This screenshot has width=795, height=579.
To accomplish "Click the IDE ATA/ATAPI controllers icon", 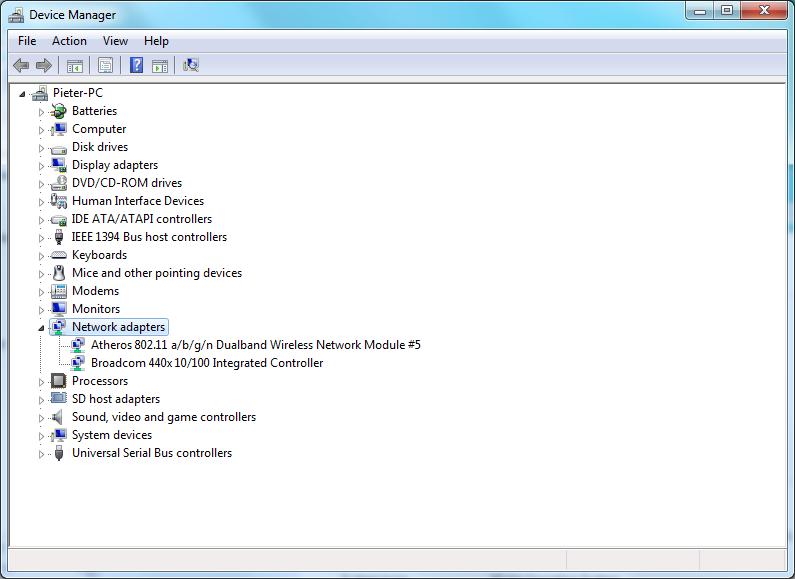I will point(59,220).
